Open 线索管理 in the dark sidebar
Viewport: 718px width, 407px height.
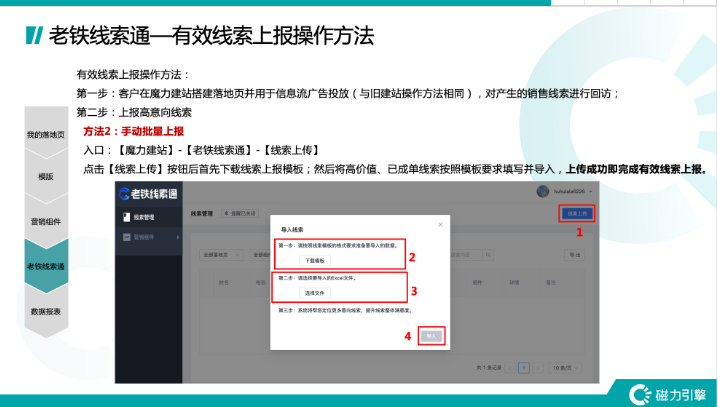(x=149, y=217)
